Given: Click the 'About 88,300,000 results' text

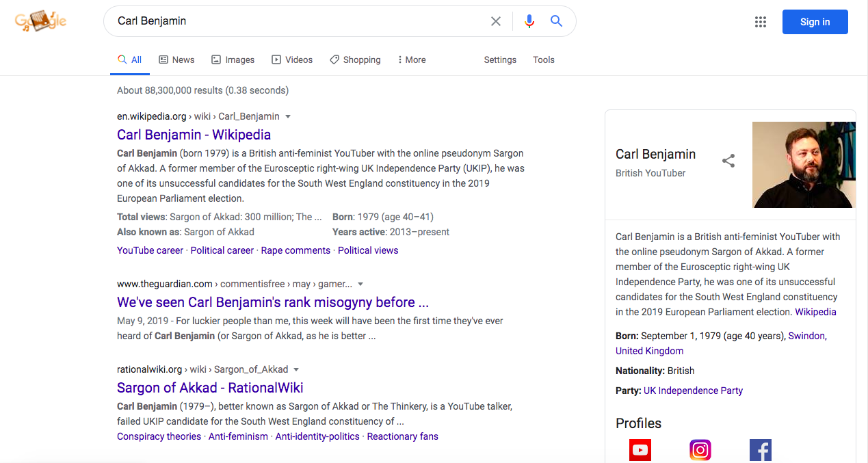Looking at the screenshot, I should pos(202,90).
